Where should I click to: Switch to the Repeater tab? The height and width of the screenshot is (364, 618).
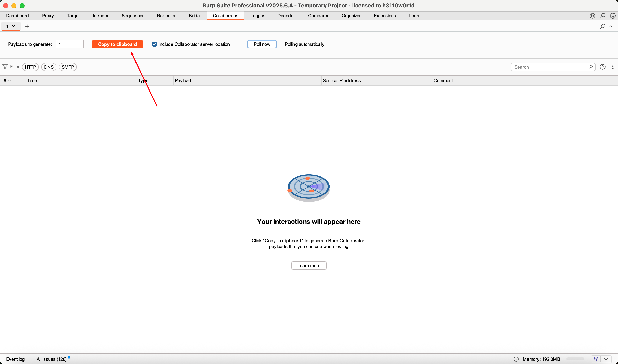point(166,16)
